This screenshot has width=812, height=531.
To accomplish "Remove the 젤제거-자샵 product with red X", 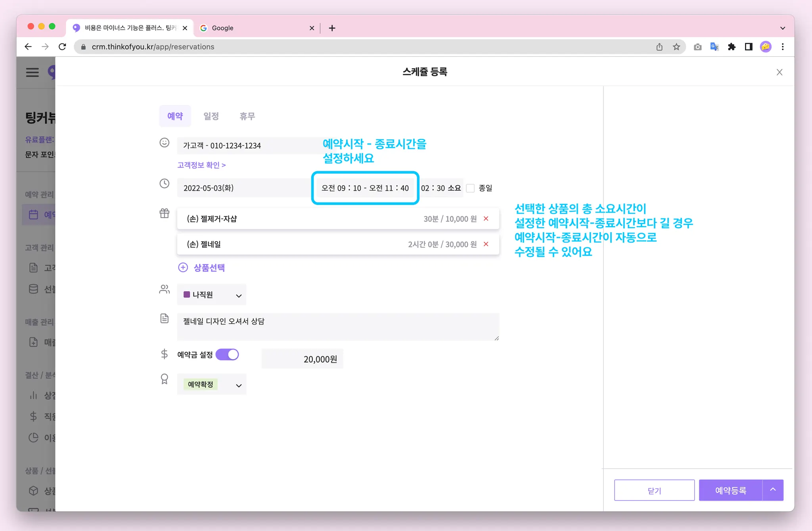I will coord(486,219).
